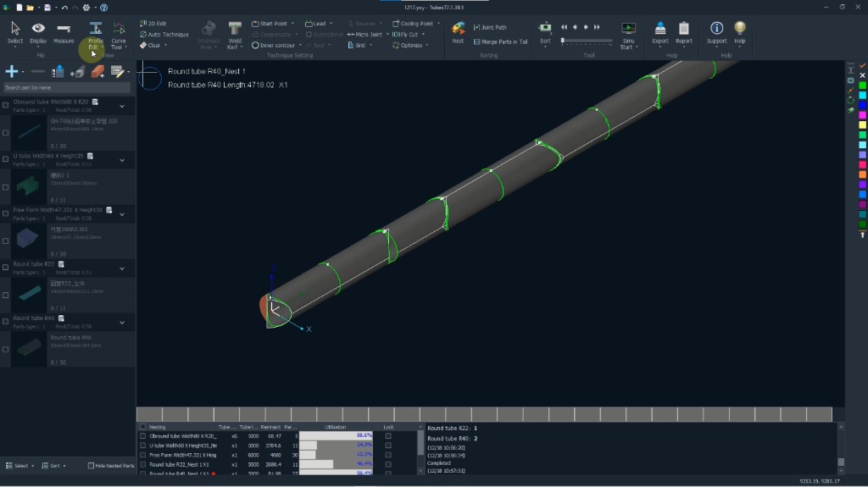Viewport: 868px width, 487px height.
Task: Click the save disk icon in title bar
Action: point(47,8)
